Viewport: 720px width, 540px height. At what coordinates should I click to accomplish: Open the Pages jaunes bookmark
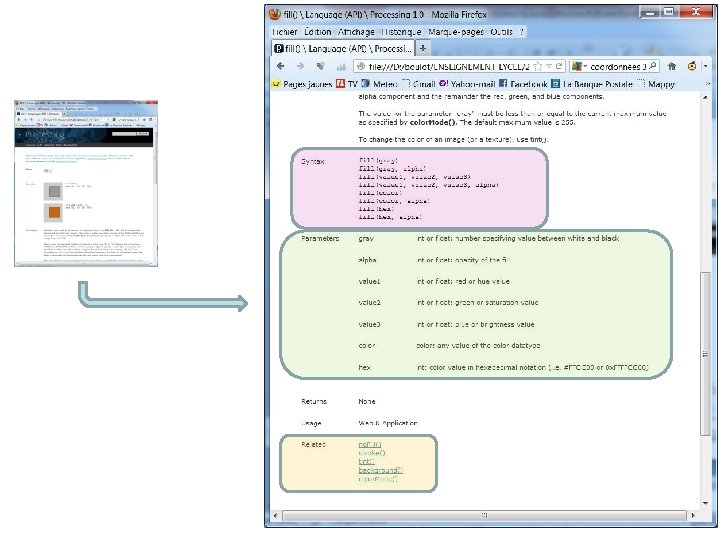point(302,84)
